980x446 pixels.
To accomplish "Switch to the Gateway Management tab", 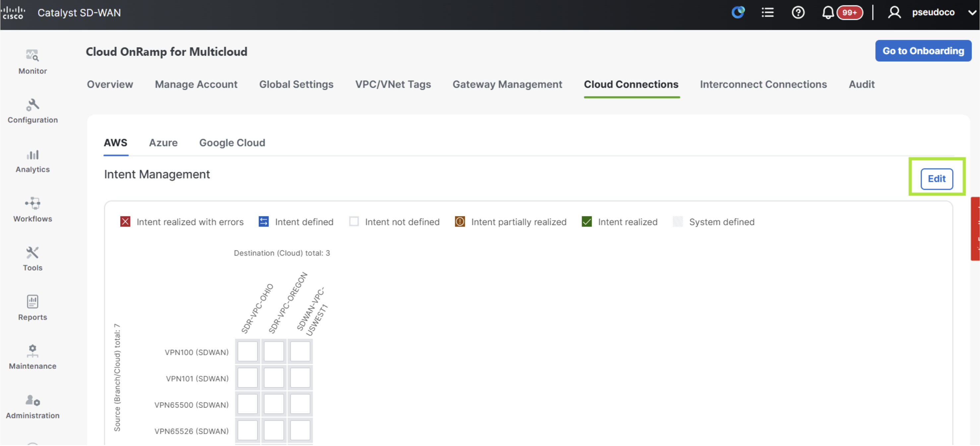I will [507, 84].
